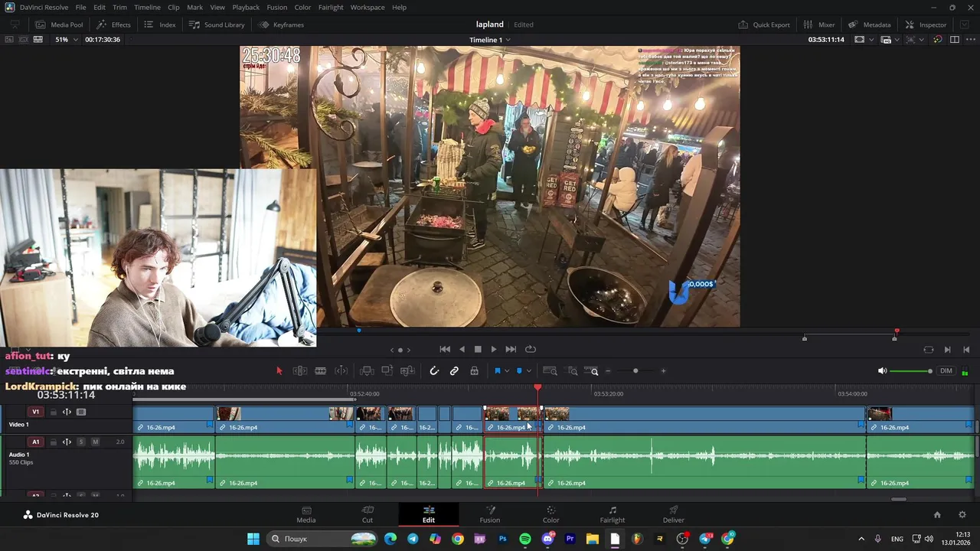Click the Insert Clip icon
The height and width of the screenshot is (551, 980).
pos(367,371)
